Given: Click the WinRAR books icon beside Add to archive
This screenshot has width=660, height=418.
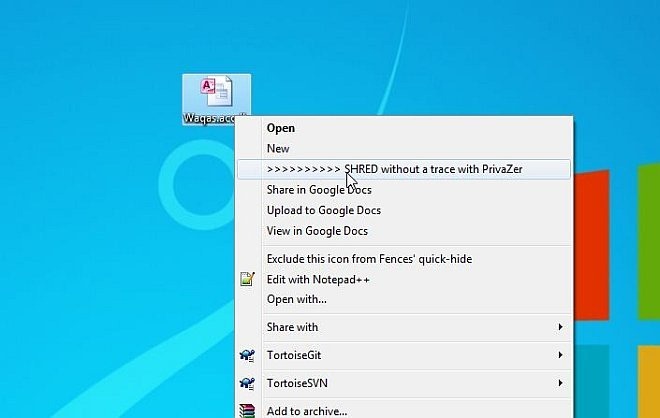Looking at the screenshot, I should tap(248, 411).
